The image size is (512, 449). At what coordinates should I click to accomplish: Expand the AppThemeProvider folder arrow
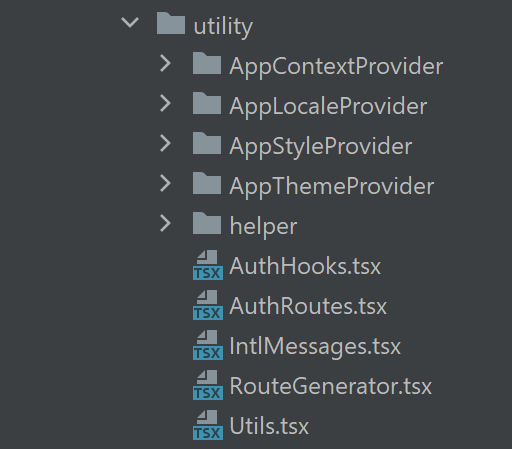(x=165, y=183)
